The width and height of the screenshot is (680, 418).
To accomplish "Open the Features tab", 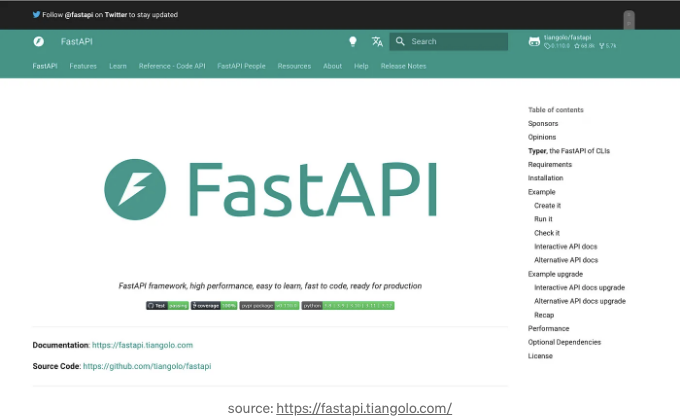I will [83, 66].
